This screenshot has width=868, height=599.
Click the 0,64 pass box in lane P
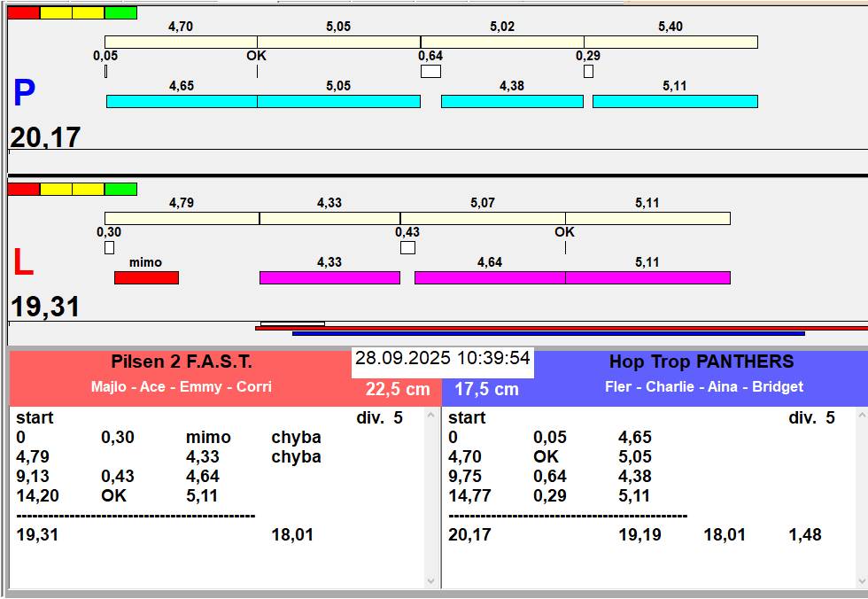[x=430, y=72]
